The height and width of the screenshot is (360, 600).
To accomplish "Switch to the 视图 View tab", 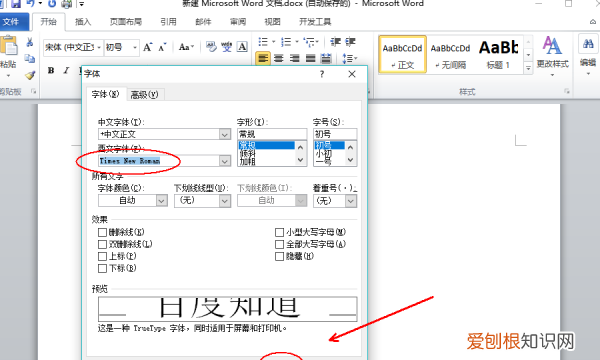I will coord(272,22).
